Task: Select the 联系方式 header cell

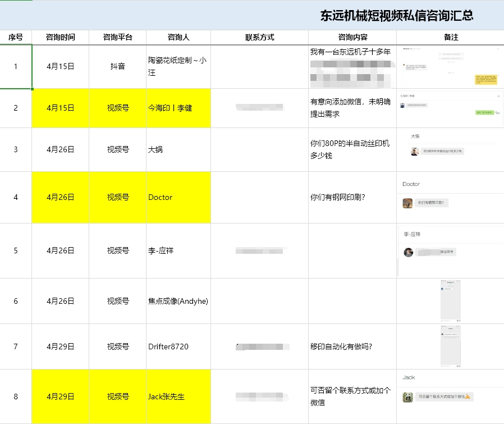Action: tap(259, 38)
